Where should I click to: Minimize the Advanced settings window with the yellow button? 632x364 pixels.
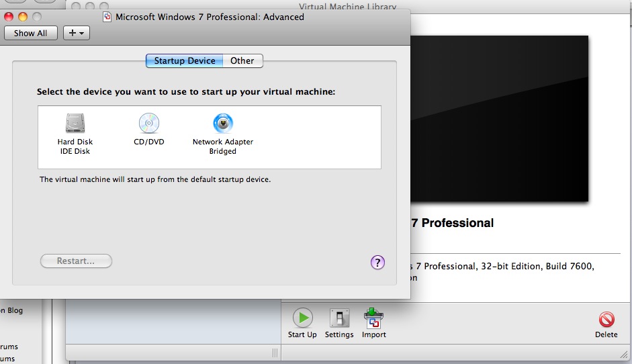pos(23,17)
